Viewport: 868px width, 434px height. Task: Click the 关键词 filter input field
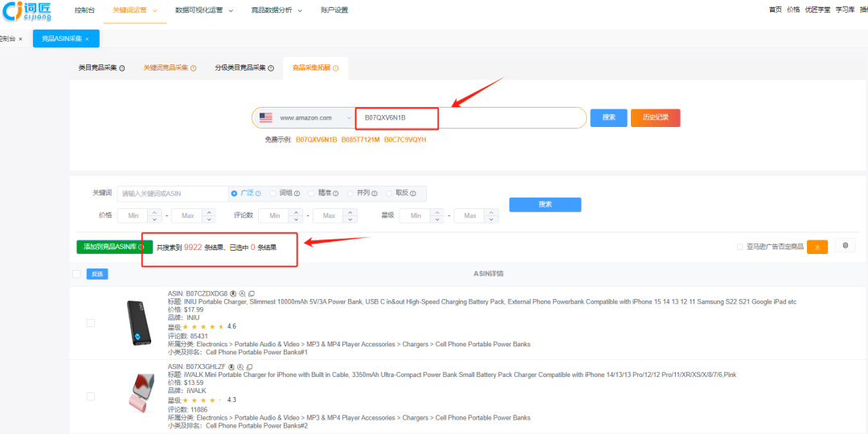(x=173, y=194)
